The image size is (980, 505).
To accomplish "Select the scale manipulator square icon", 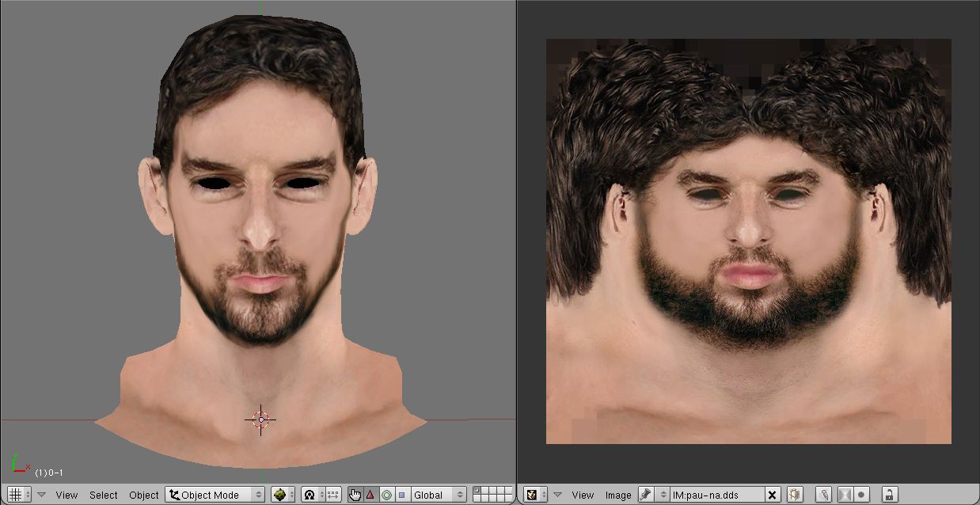I will (401, 495).
